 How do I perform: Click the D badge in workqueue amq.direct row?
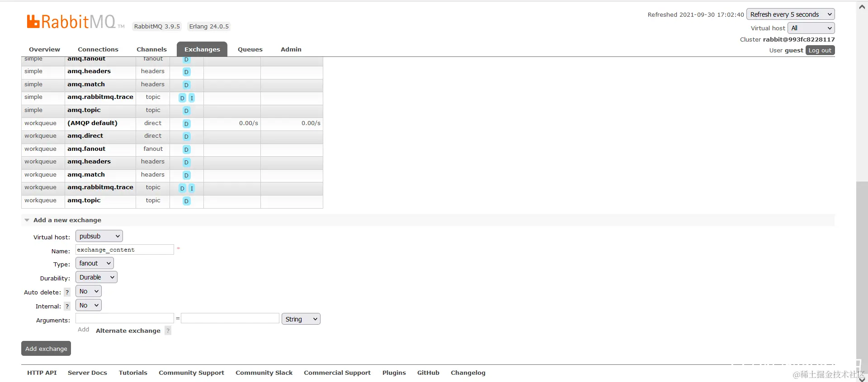pos(186,136)
